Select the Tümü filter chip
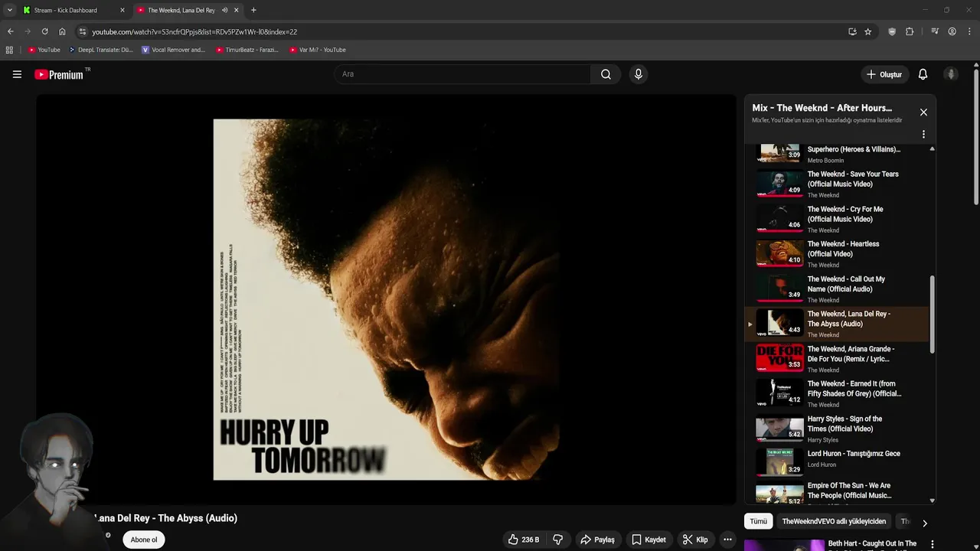The height and width of the screenshot is (551, 980). pyautogui.click(x=758, y=521)
